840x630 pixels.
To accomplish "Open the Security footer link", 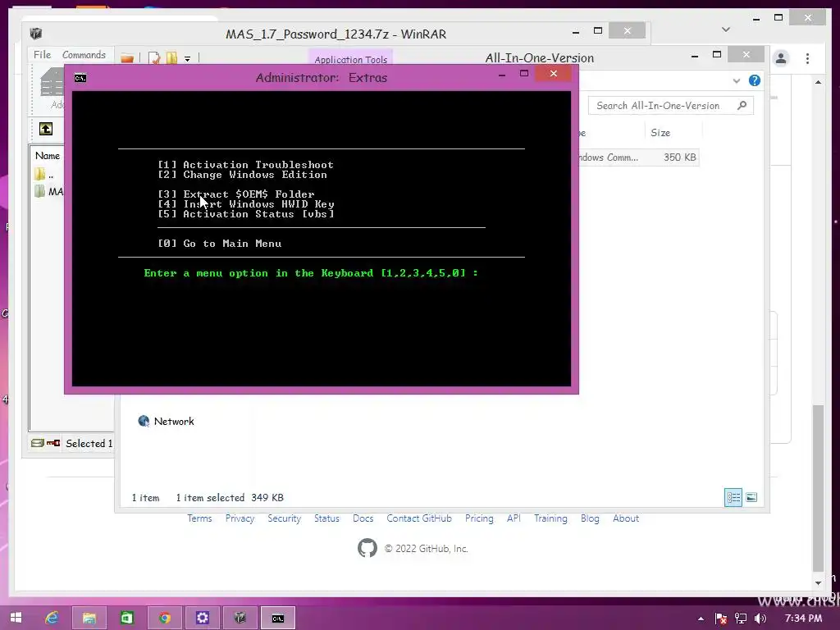I will (285, 518).
